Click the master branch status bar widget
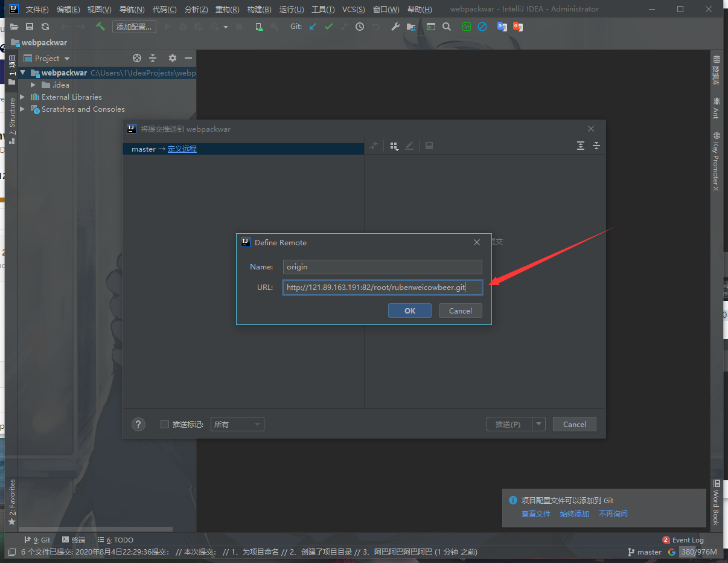The width and height of the screenshot is (728, 563). pos(645,552)
